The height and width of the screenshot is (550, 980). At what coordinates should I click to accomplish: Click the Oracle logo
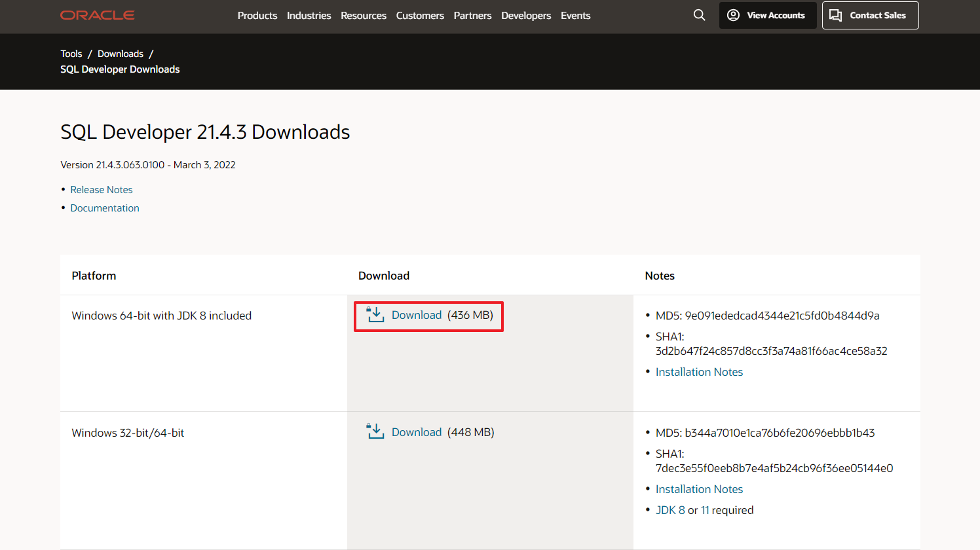98,15
